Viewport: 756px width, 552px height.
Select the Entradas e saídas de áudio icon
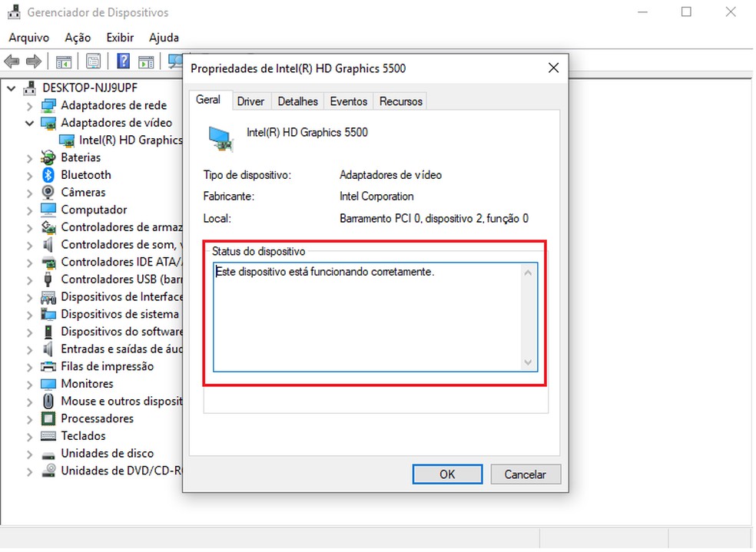tap(48, 349)
